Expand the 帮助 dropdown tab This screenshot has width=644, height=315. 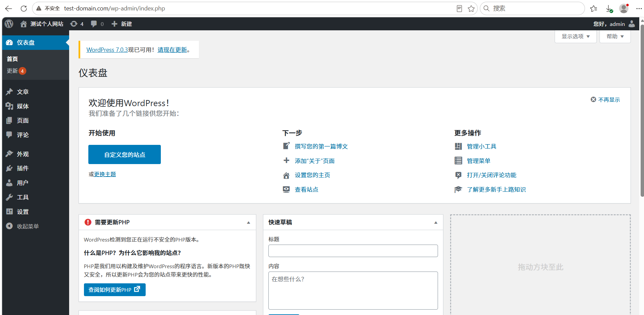pyautogui.click(x=615, y=36)
